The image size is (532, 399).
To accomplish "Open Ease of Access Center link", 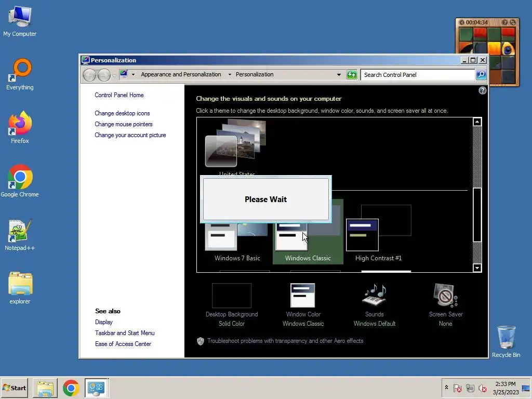I will (123, 344).
